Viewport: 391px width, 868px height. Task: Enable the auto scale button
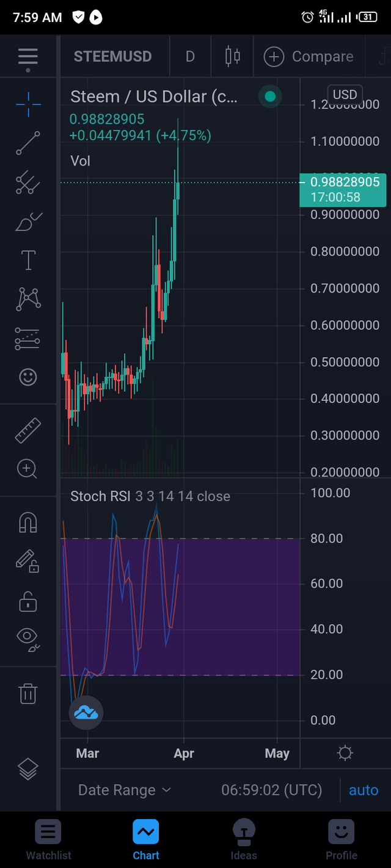364,790
